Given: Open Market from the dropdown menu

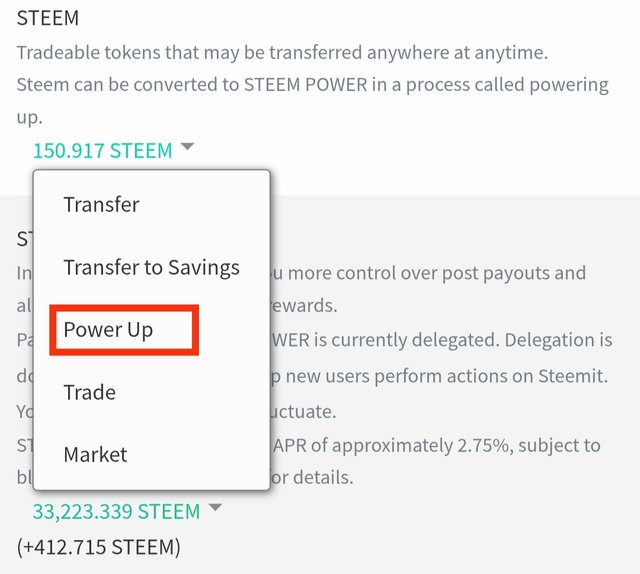Looking at the screenshot, I should [x=95, y=454].
